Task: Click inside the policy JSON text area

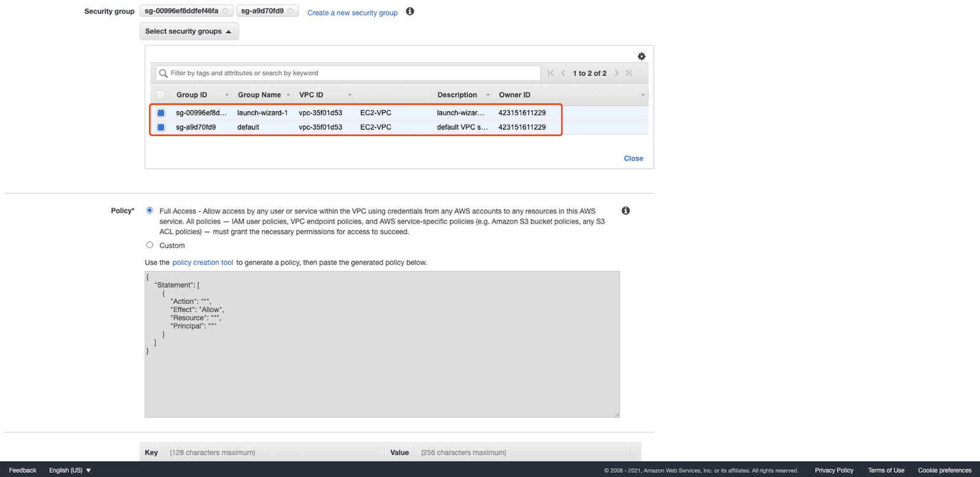Action: click(x=382, y=344)
